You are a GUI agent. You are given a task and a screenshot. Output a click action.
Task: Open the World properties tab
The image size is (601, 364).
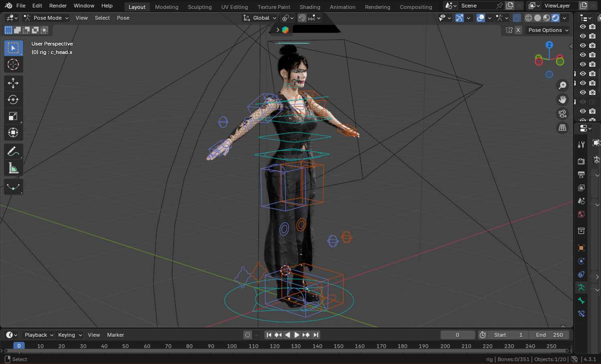coord(581,214)
